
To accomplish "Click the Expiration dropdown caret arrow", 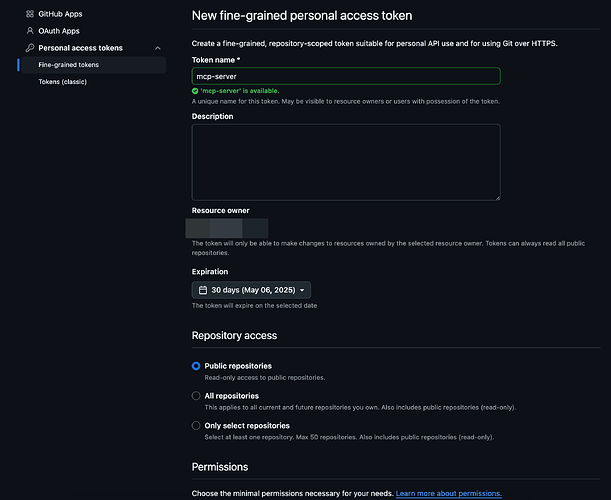I will pos(302,290).
